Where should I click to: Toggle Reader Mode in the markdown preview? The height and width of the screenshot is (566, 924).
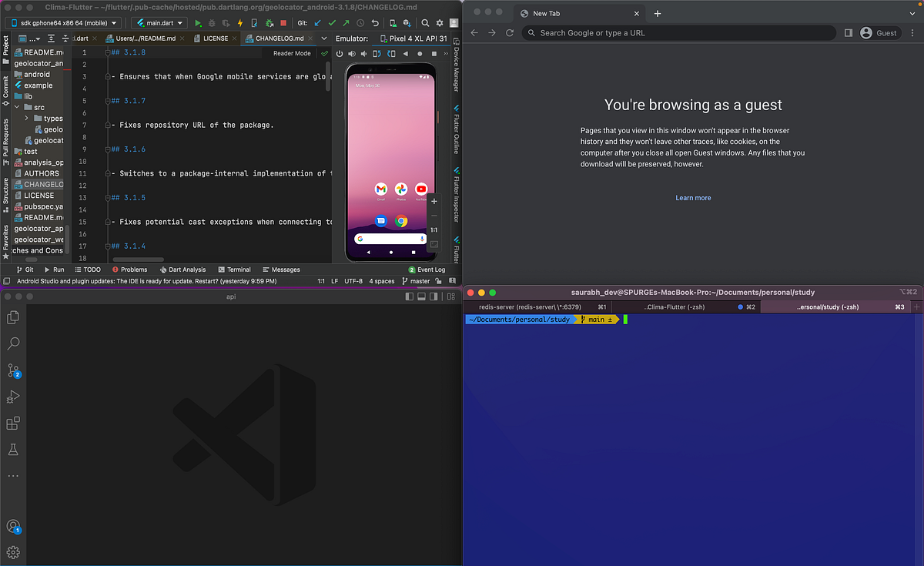[x=291, y=53]
